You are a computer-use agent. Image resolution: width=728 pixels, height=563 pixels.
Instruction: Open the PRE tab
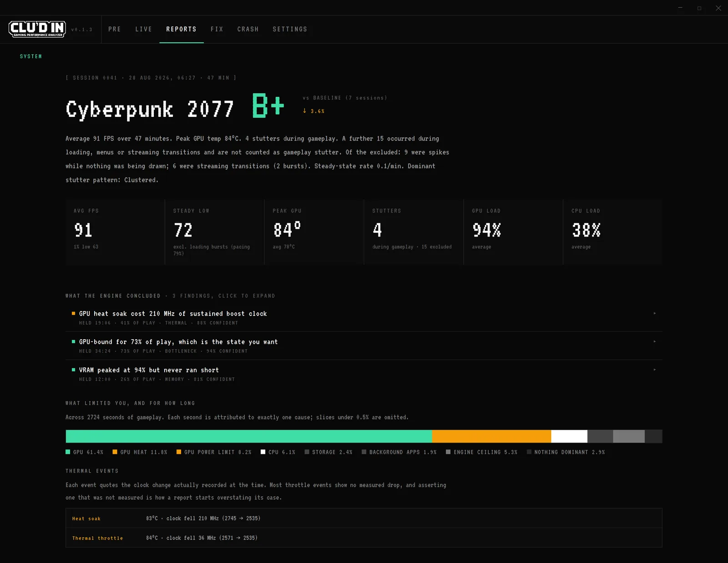pyautogui.click(x=115, y=29)
